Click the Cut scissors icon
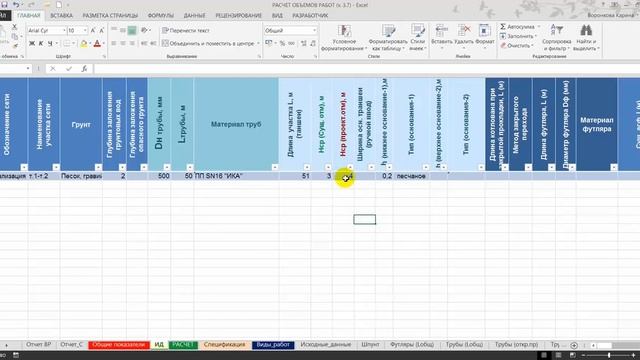The height and width of the screenshot is (360, 640). pos(14,27)
